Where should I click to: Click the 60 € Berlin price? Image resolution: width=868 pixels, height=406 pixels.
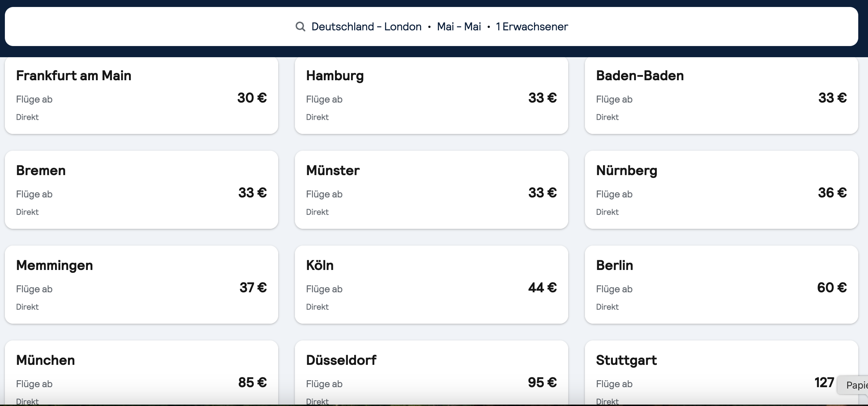coord(832,287)
